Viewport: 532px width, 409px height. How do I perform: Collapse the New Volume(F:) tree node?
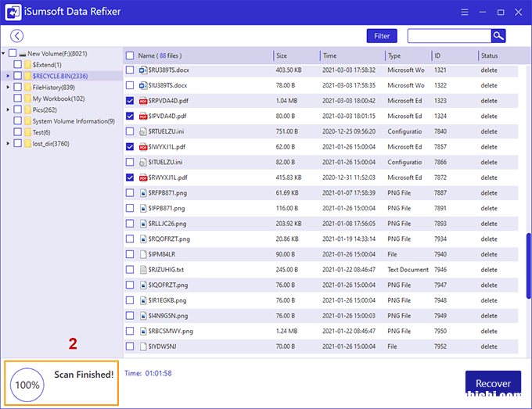point(4,54)
